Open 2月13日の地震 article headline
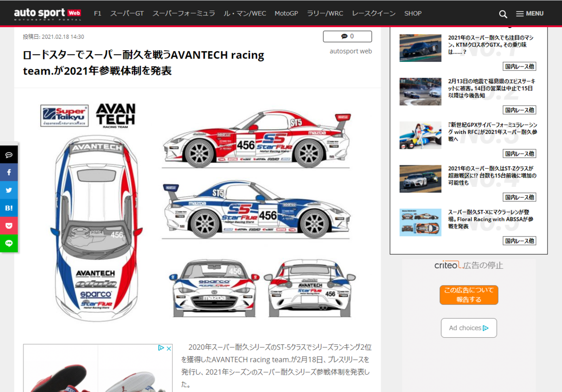This screenshot has height=392, width=562. pyautogui.click(x=492, y=89)
